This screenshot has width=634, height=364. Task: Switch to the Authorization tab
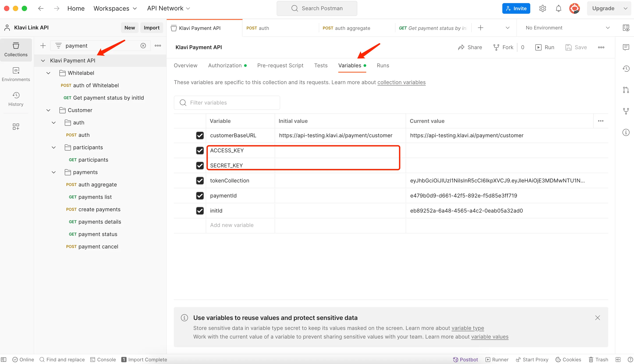click(x=227, y=66)
